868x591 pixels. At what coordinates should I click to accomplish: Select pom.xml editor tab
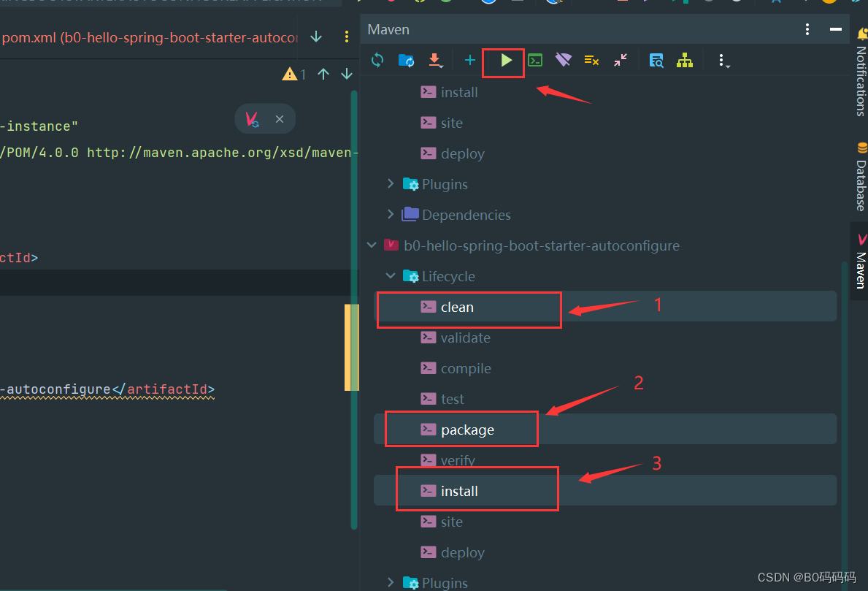coord(149,37)
